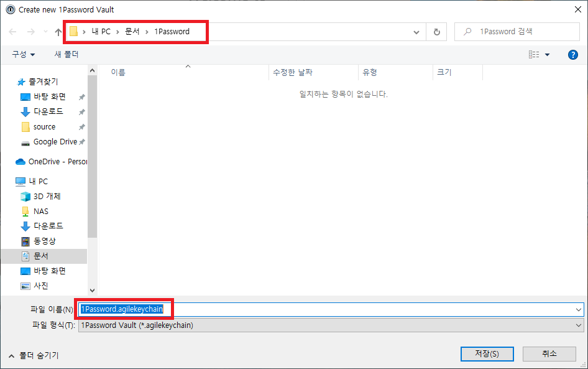Open help with the question mark icon

tap(572, 55)
